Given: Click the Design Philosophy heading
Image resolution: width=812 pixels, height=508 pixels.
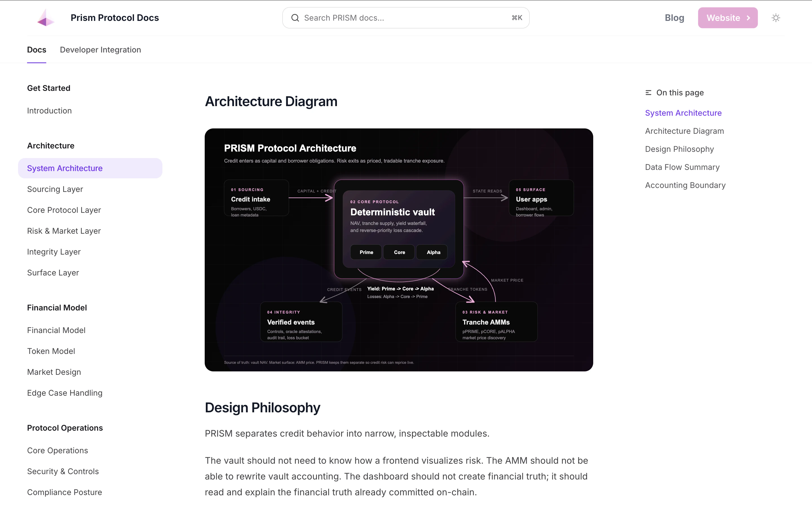Looking at the screenshot, I should tap(262, 408).
